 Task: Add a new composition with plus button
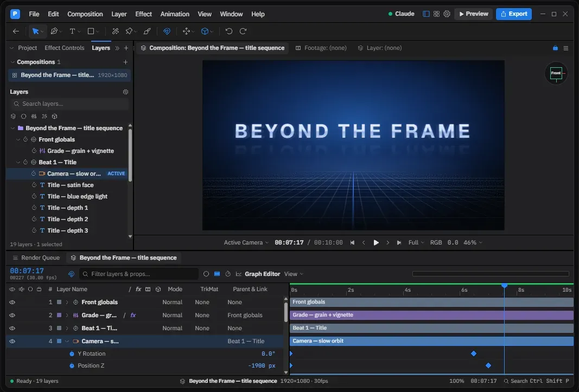pyautogui.click(x=125, y=62)
